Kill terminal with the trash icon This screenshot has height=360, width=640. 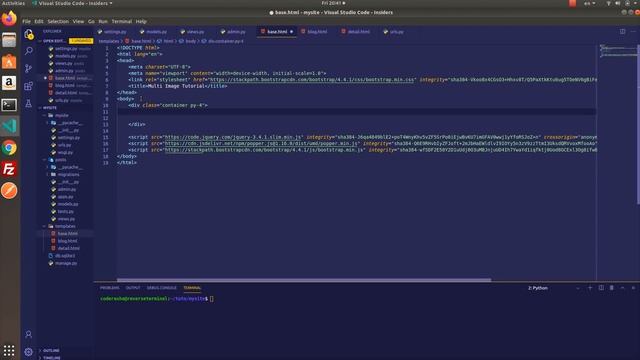point(611,288)
